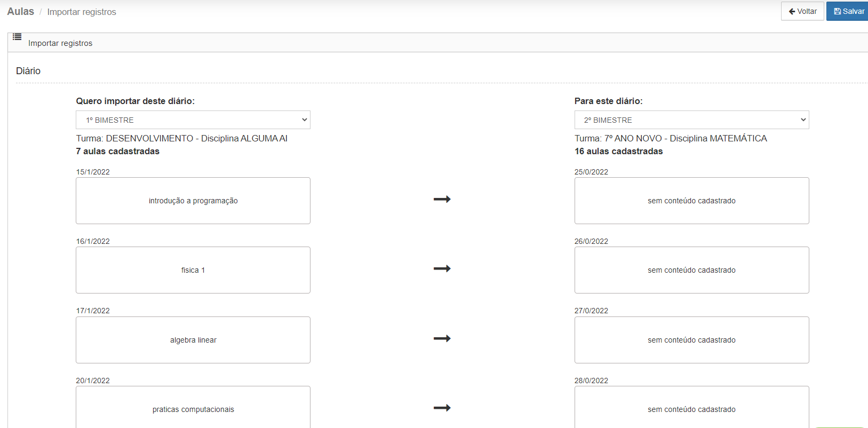Click the arrow next to algebra linear

click(442, 338)
